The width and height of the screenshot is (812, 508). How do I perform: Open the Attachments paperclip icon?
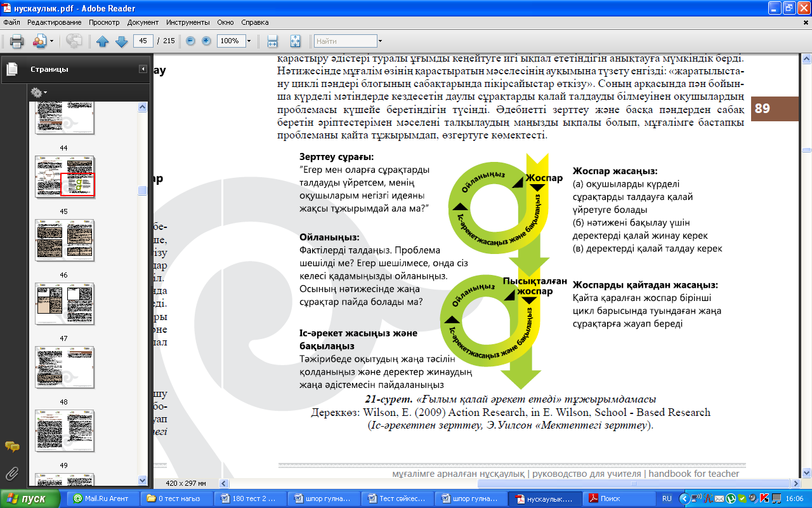11,473
